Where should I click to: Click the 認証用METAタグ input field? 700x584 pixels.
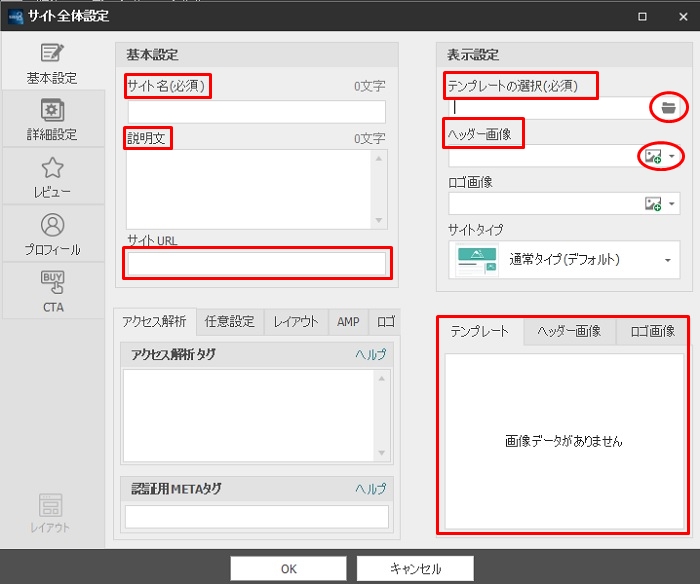coord(257,517)
